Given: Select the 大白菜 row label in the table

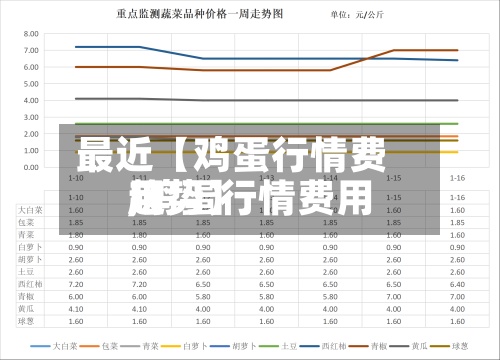Looking at the screenshot, I should click(30, 210).
